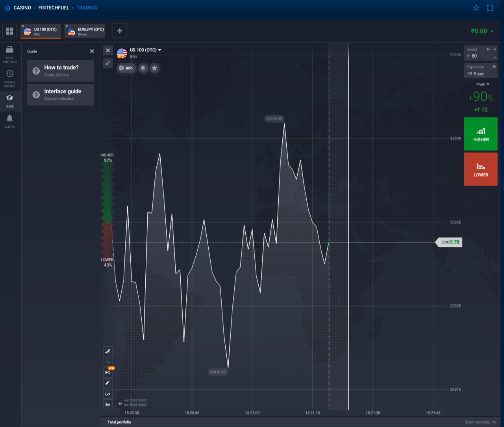Viewport: 504px width, 427px height.
Task: Select the live stream signals icon marked NEW
Action: (x=107, y=371)
